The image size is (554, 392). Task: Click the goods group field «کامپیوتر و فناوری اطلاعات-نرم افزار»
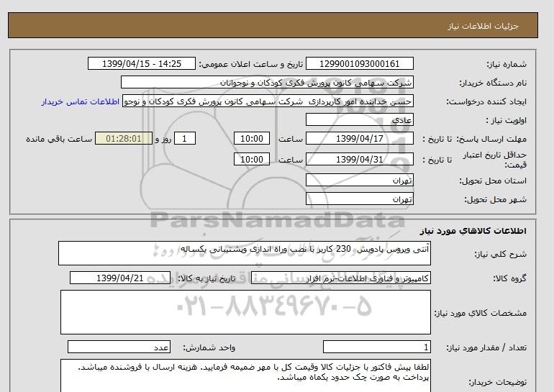point(341,278)
